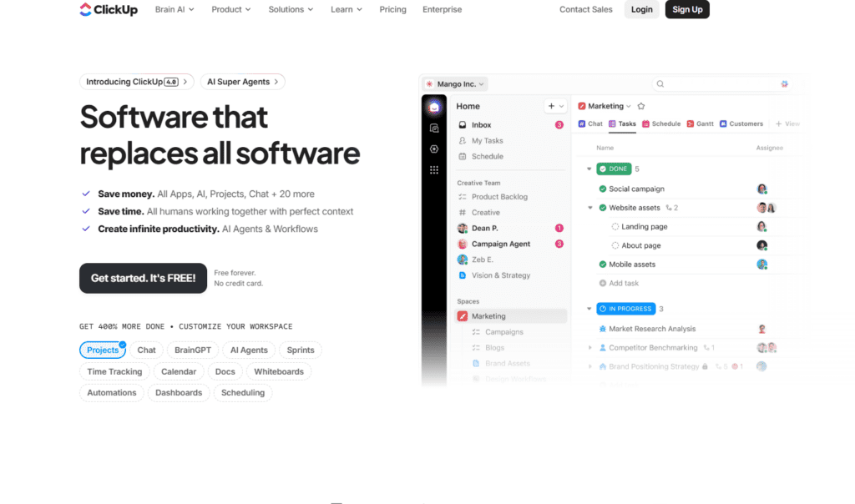Click the Add task plus icon
Image resolution: width=855 pixels, height=504 pixels.
[603, 284]
